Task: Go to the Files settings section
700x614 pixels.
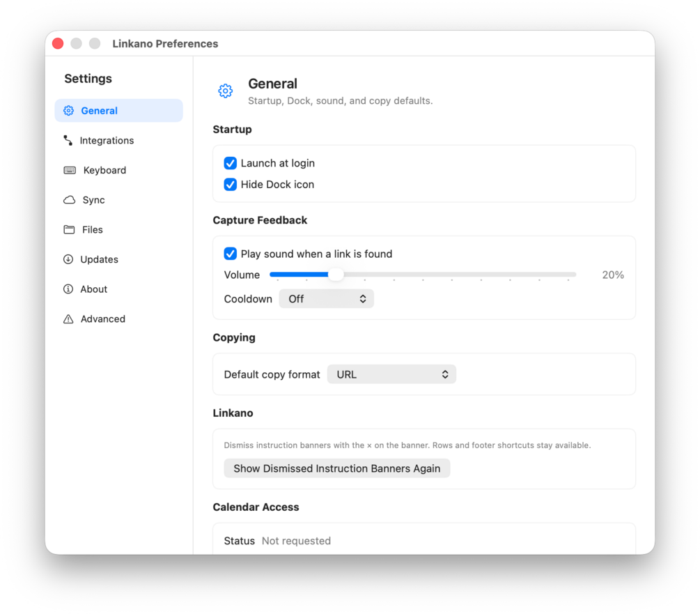Action: [93, 229]
